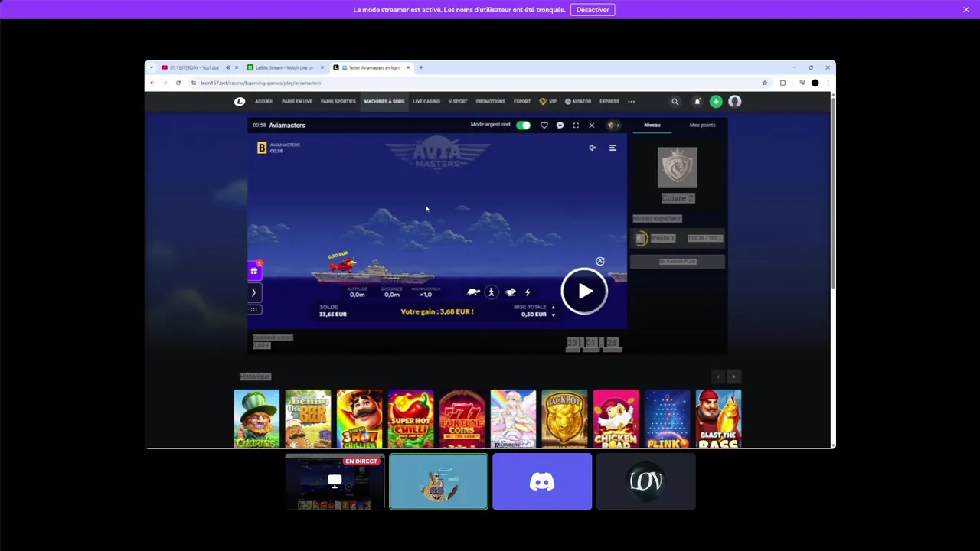
Task: Select lightning turbo speed
Action: 528,292
